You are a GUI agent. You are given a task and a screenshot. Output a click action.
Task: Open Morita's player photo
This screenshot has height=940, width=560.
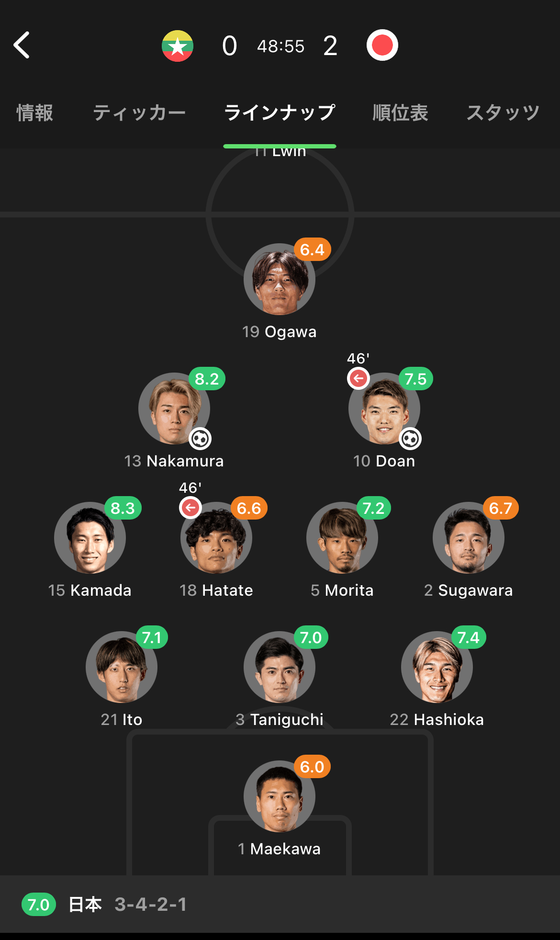coord(342,538)
